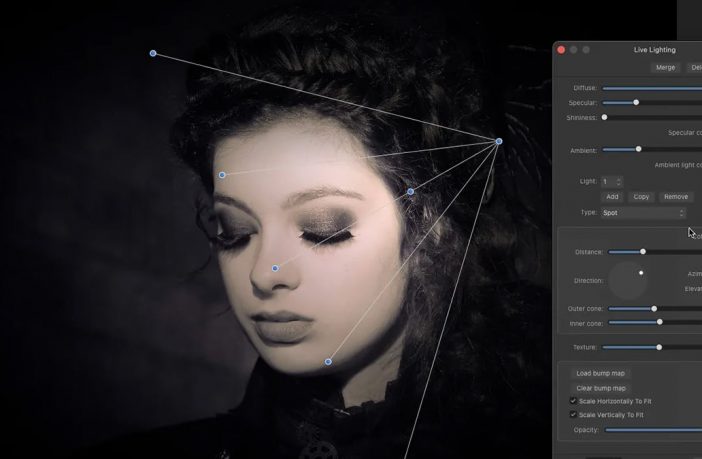Viewport: 702px width, 459px height.
Task: Click the light handle on the forehead
Action: tap(222, 175)
